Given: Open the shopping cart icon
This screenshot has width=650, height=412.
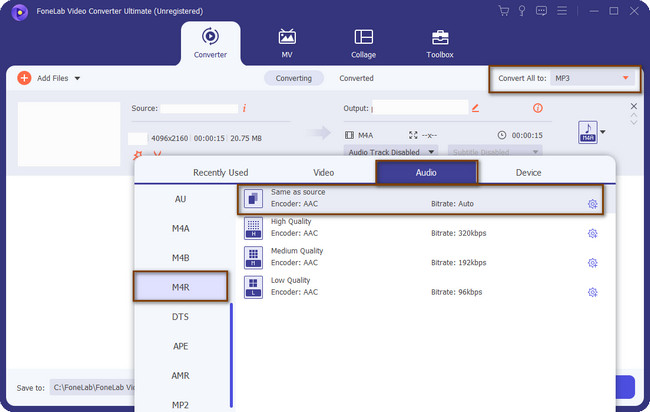Looking at the screenshot, I should pyautogui.click(x=504, y=11).
